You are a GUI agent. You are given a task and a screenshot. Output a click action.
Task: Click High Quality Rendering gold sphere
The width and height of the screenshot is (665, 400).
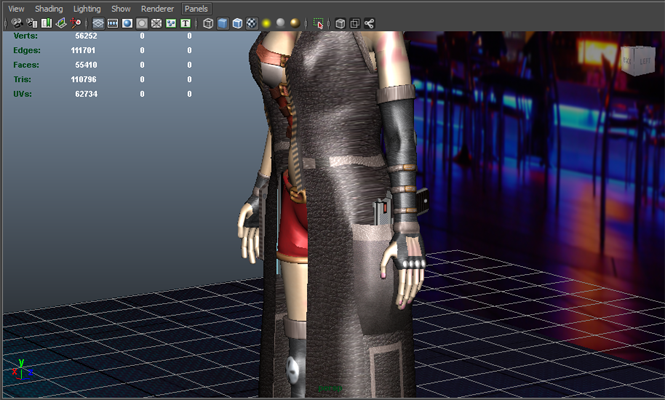[x=295, y=23]
